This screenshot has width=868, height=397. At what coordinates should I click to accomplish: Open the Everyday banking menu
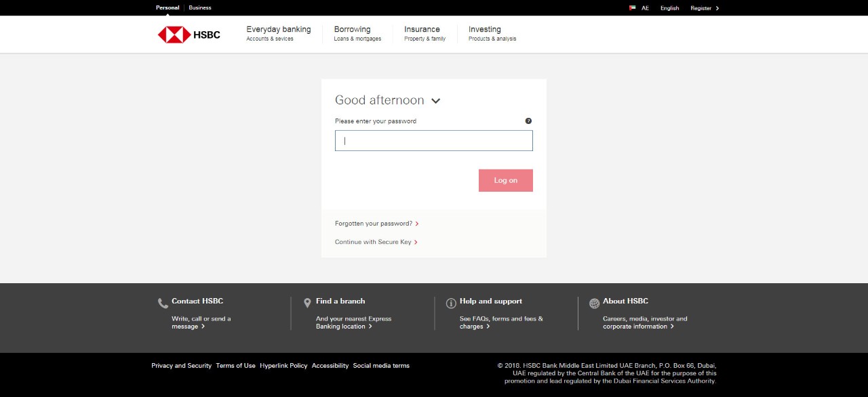(279, 34)
